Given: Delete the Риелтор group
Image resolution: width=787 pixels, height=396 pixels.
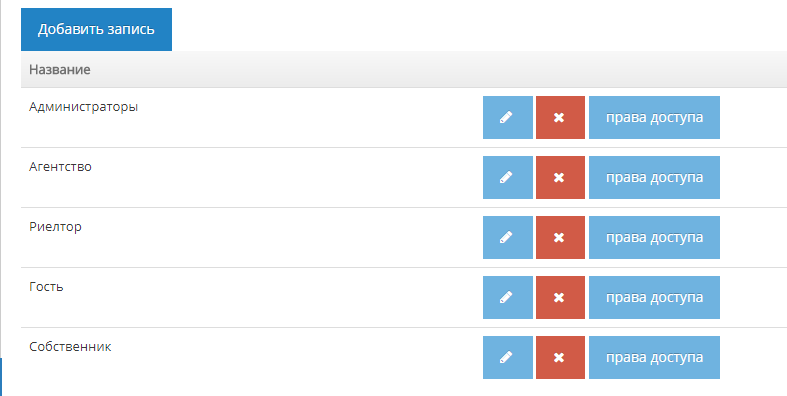Looking at the screenshot, I should tap(561, 237).
